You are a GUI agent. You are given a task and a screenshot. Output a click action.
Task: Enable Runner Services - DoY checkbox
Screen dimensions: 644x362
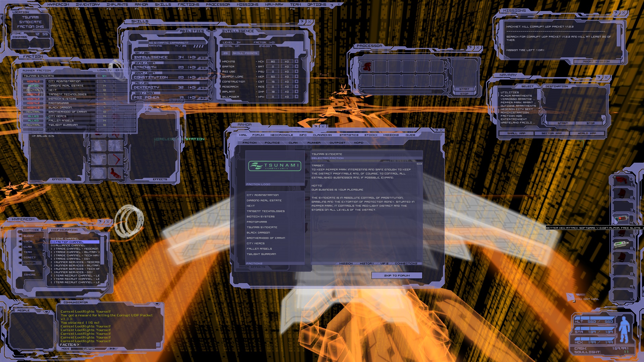coord(53,272)
